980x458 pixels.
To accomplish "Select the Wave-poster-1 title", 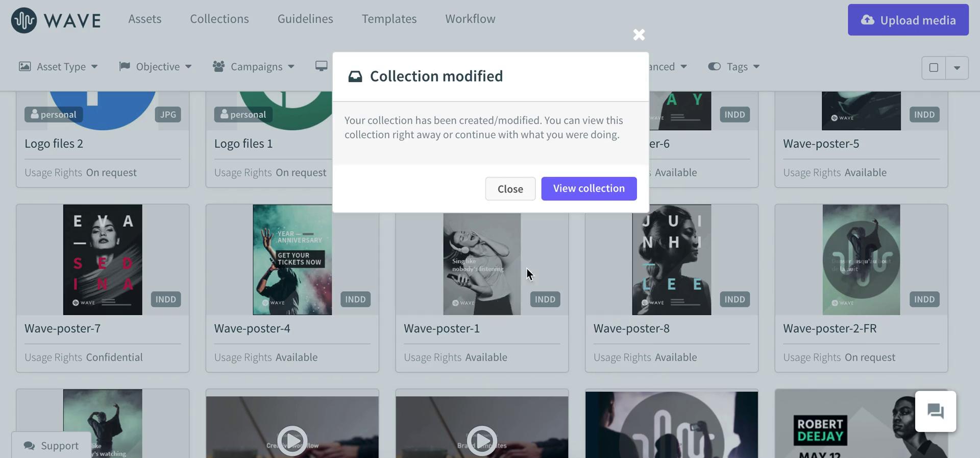I will pyautogui.click(x=442, y=328).
